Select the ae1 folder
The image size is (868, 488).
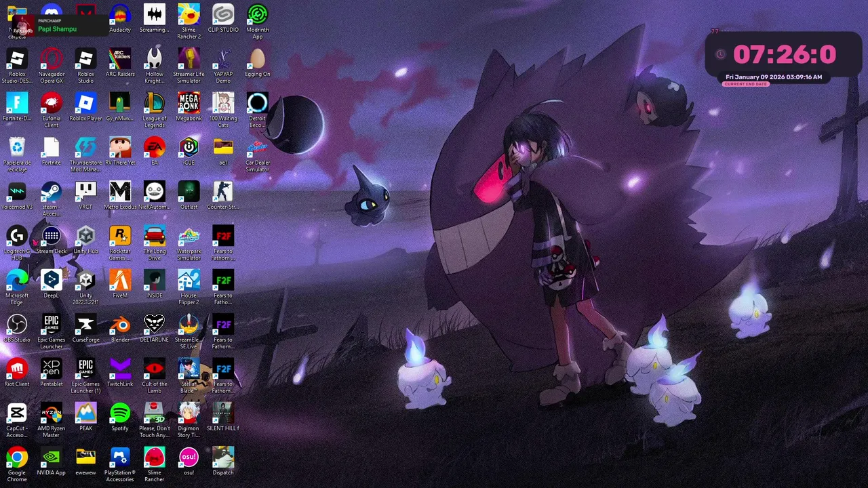[x=223, y=147]
